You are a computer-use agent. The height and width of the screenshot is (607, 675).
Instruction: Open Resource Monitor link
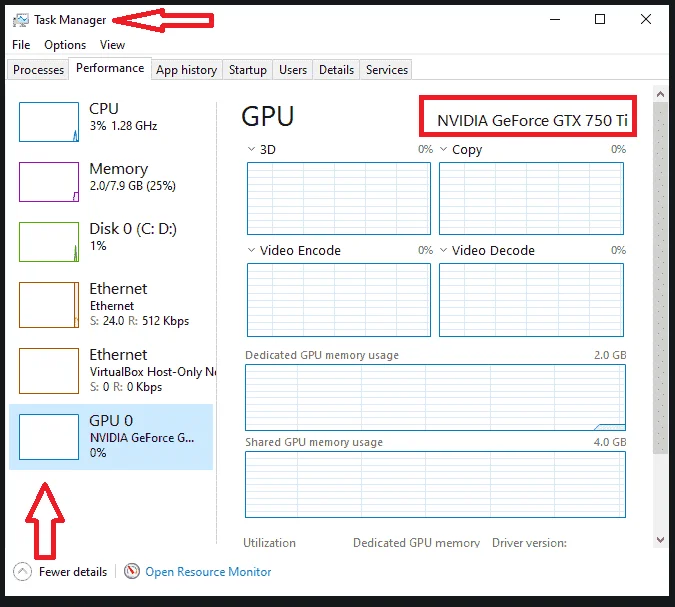(x=208, y=572)
